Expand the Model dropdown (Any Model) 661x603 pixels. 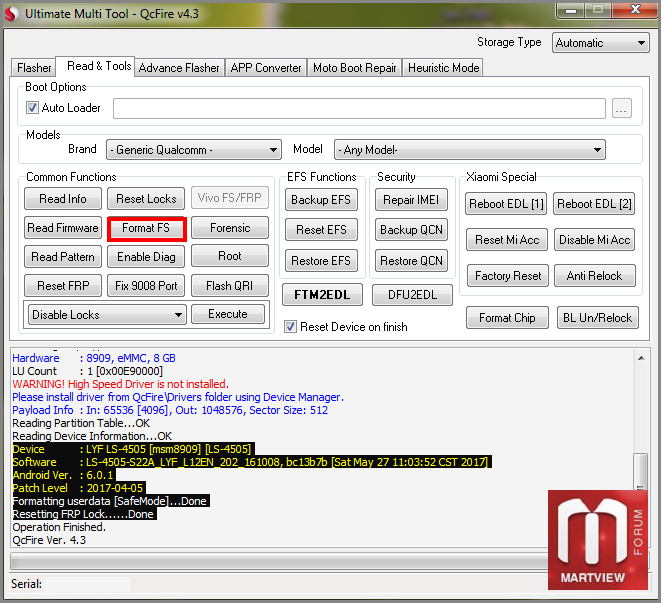coord(470,150)
